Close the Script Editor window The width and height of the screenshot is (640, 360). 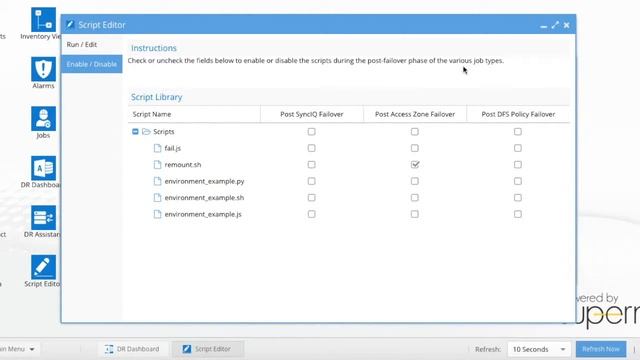567,25
